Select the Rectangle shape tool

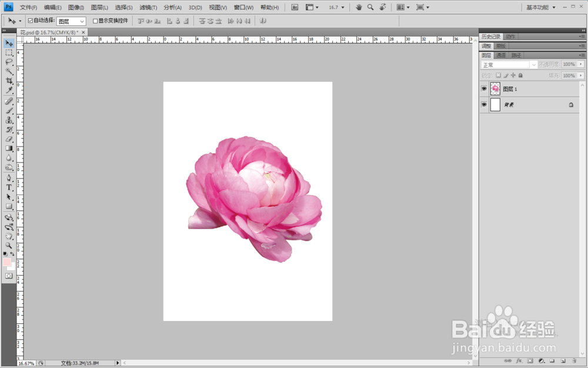point(9,206)
